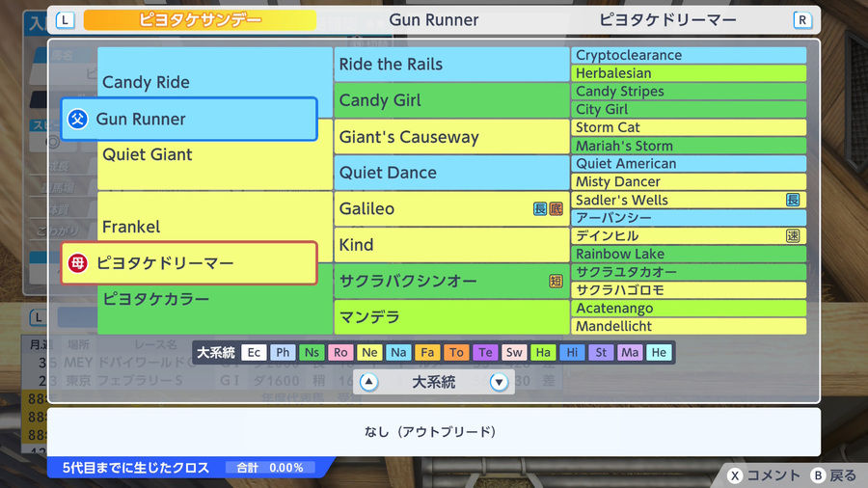Select Mariah's Storm in fourth generation
The width and height of the screenshot is (868, 488).
pyautogui.click(x=689, y=146)
